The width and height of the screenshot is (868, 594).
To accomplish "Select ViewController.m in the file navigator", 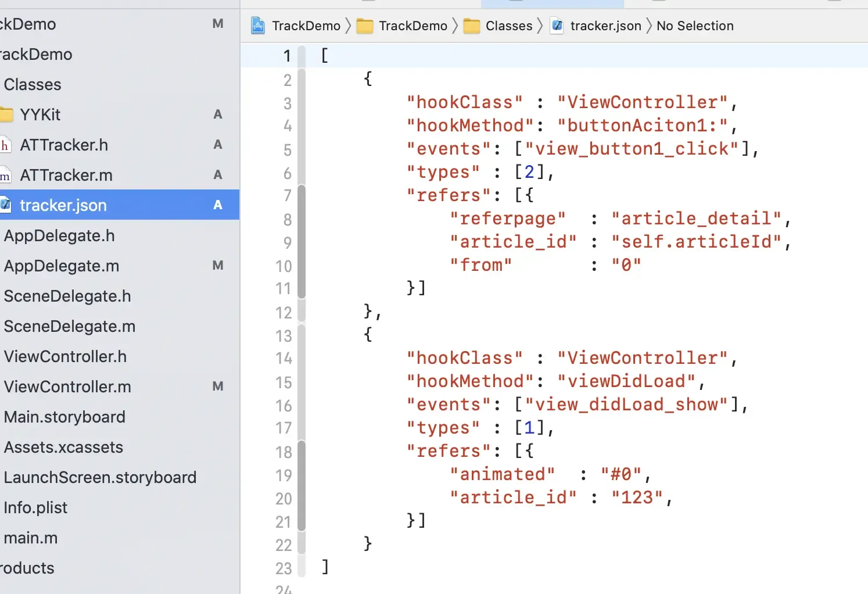I will point(67,387).
